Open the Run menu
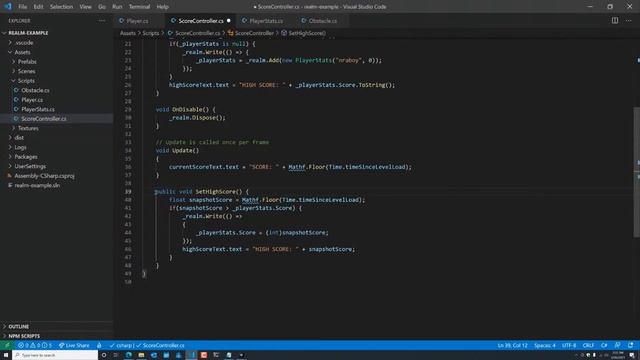Image resolution: width=640 pixels, height=360 pixels. coord(117,7)
